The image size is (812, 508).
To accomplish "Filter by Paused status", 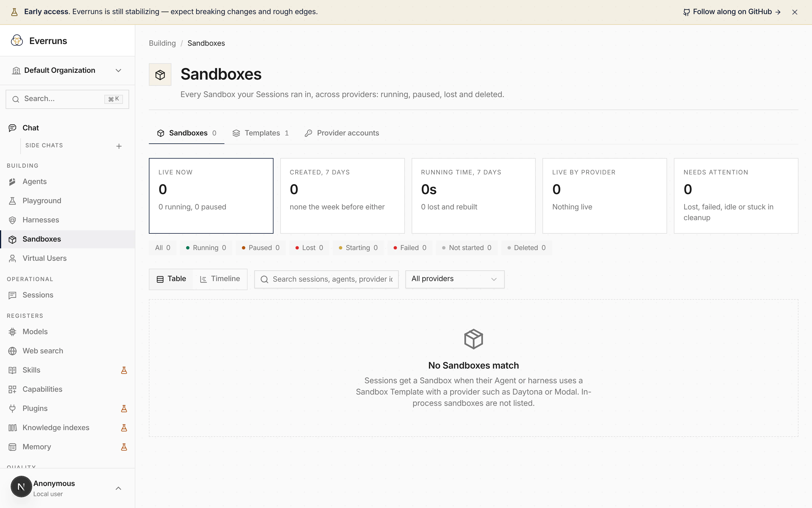I will [261, 248].
